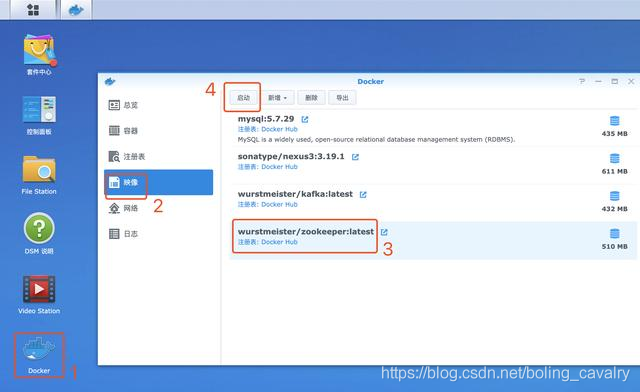Viewport: 640px width, 392px height.
Task: Select the wurstmeister/zookeeper:latest image row
Action: point(433,240)
